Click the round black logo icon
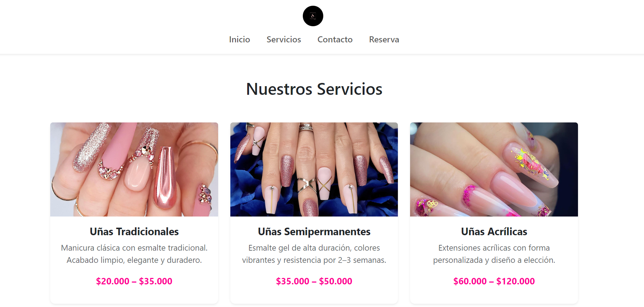 coord(313,16)
